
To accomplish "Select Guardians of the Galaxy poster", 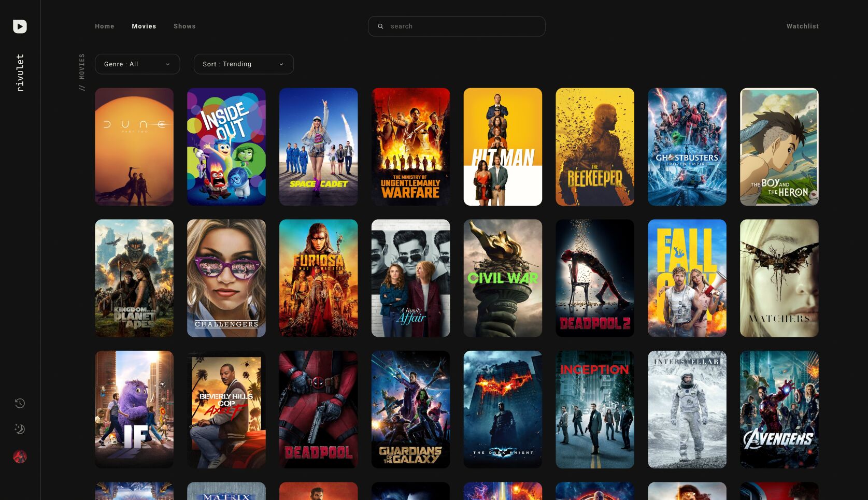I will pos(411,410).
